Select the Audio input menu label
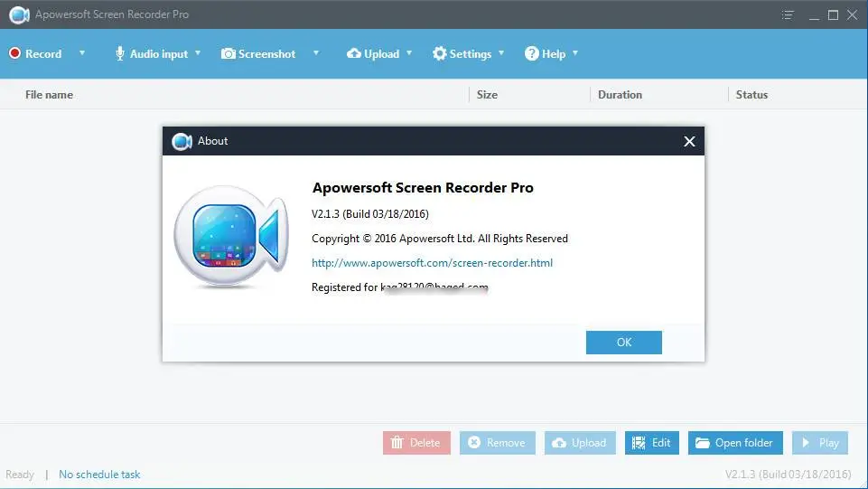This screenshot has height=489, width=868. coord(159,54)
